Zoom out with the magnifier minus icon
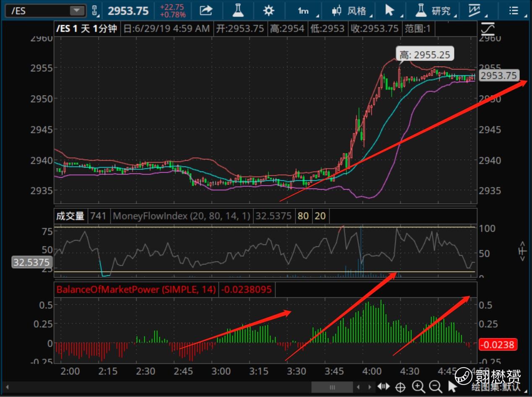Image resolution: width=532 pixels, height=397 pixels. (435, 387)
